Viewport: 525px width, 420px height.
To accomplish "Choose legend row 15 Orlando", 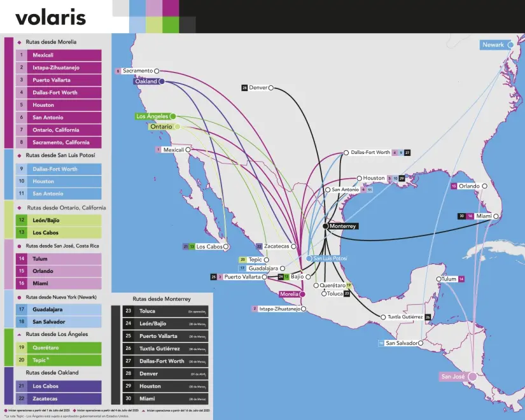I will click(x=59, y=271).
